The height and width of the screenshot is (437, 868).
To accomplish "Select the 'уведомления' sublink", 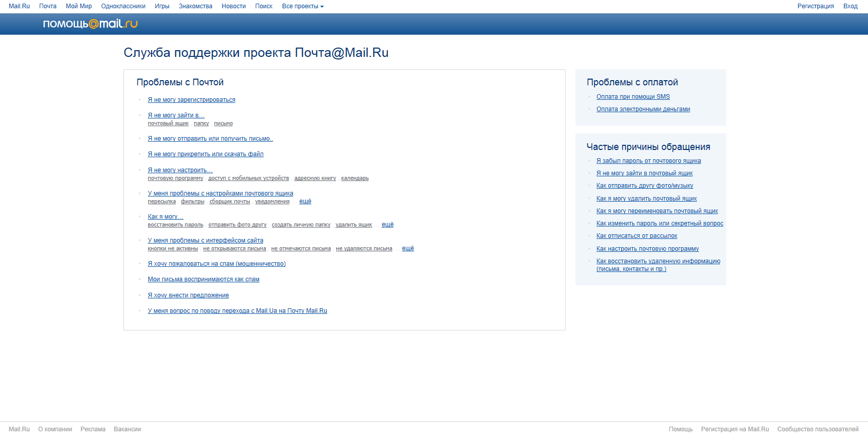I will (x=272, y=202).
